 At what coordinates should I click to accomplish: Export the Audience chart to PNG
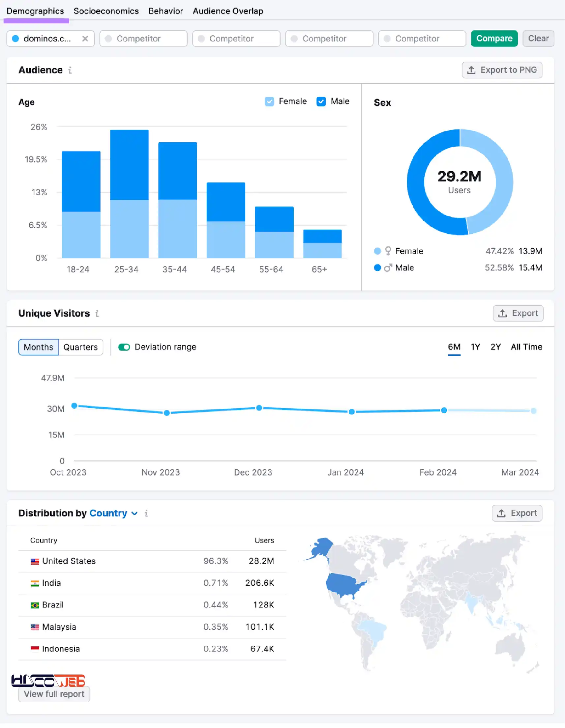(502, 70)
